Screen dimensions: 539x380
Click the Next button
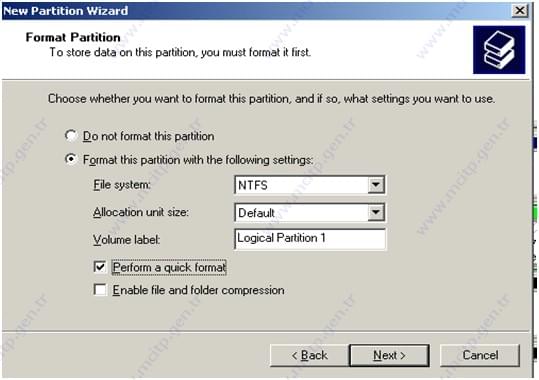point(389,355)
